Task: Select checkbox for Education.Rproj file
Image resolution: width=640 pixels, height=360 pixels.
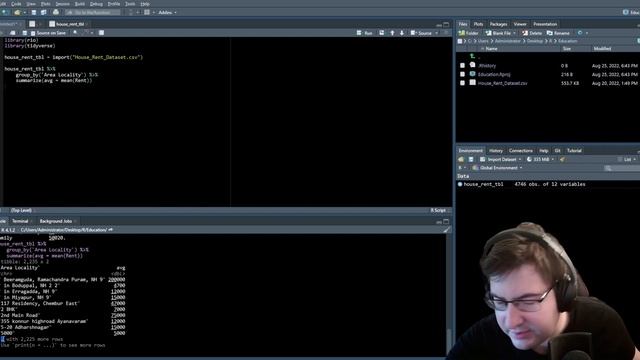Action: tap(462, 74)
